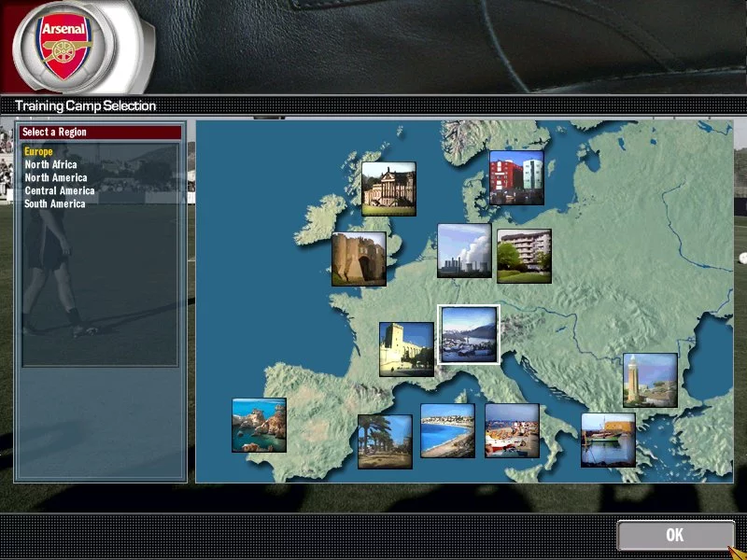Pick the cooling towers power plant camp
Screen dimensions: 747x560
[464, 250]
